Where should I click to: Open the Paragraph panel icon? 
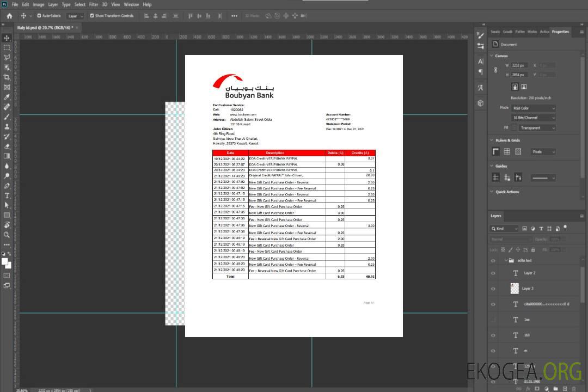click(481, 72)
